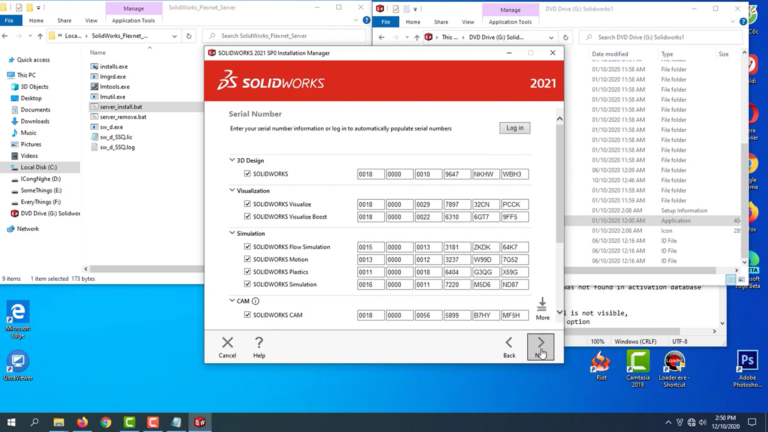Select server_install.bat file
768x432 pixels.
121,107
